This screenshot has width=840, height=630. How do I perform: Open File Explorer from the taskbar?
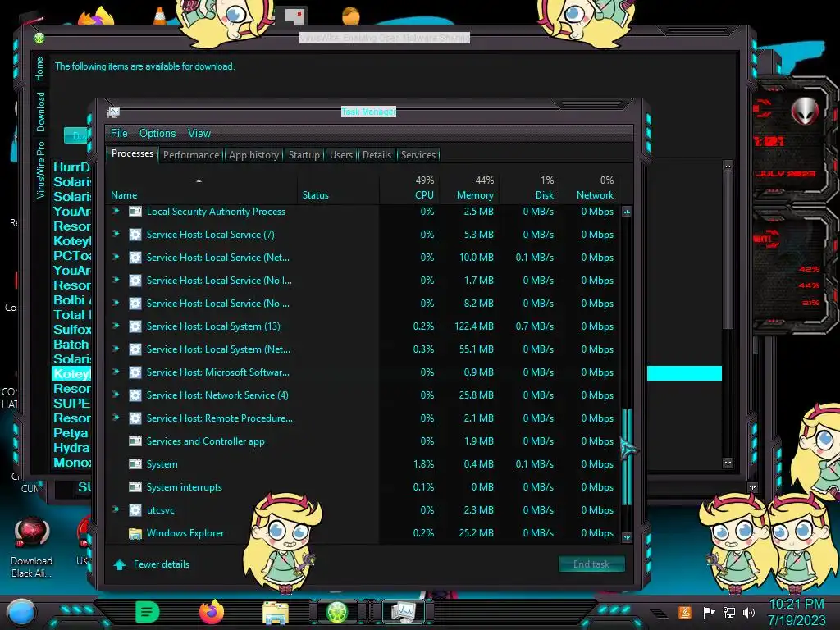[276, 612]
